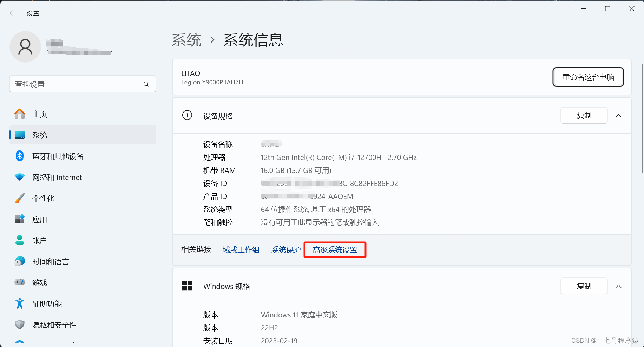Go back with the back arrow icon
The width and height of the screenshot is (644, 347).
point(13,13)
